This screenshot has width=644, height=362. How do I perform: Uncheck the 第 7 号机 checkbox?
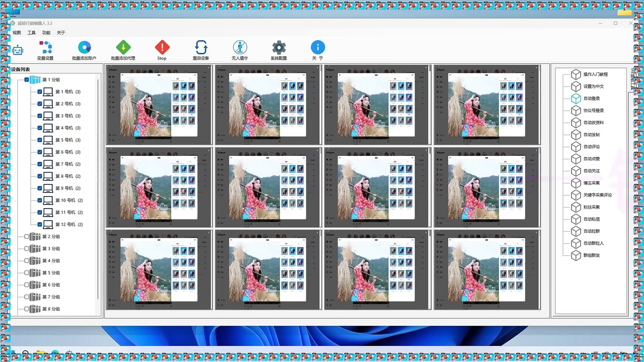40,164
